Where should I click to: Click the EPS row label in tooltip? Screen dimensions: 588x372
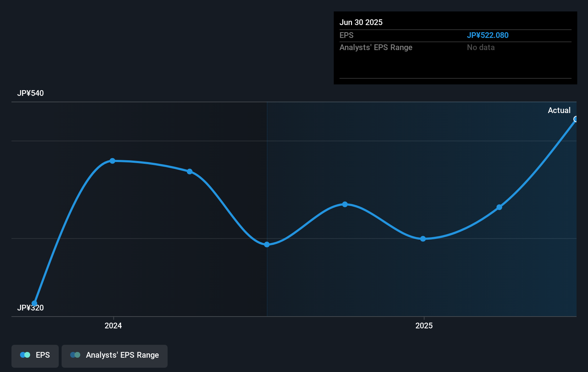click(346, 35)
